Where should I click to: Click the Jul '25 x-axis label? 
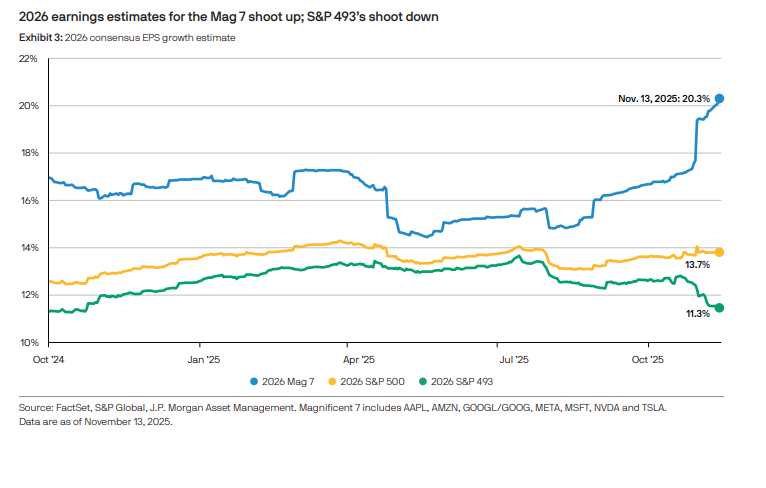[512, 358]
